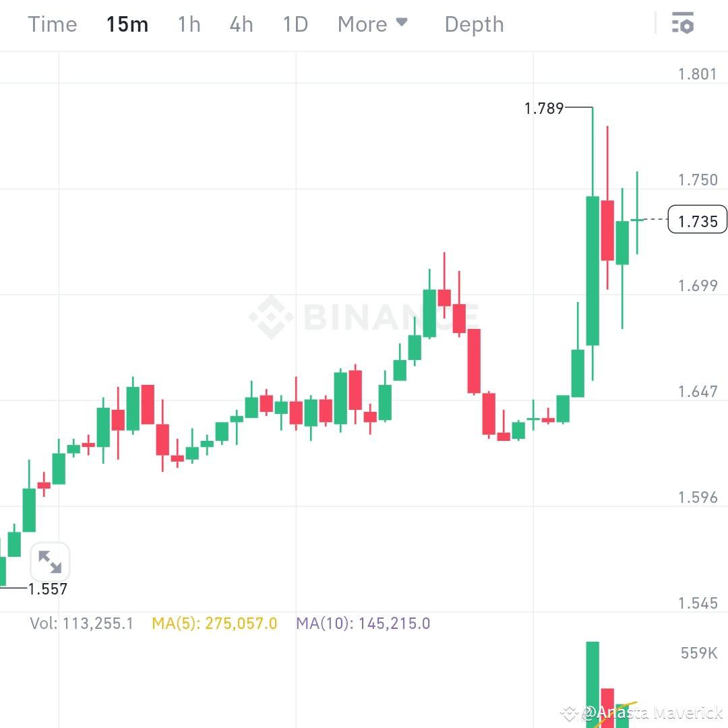Open the Depth view tab
The height and width of the screenshot is (728, 728).
pyautogui.click(x=474, y=24)
